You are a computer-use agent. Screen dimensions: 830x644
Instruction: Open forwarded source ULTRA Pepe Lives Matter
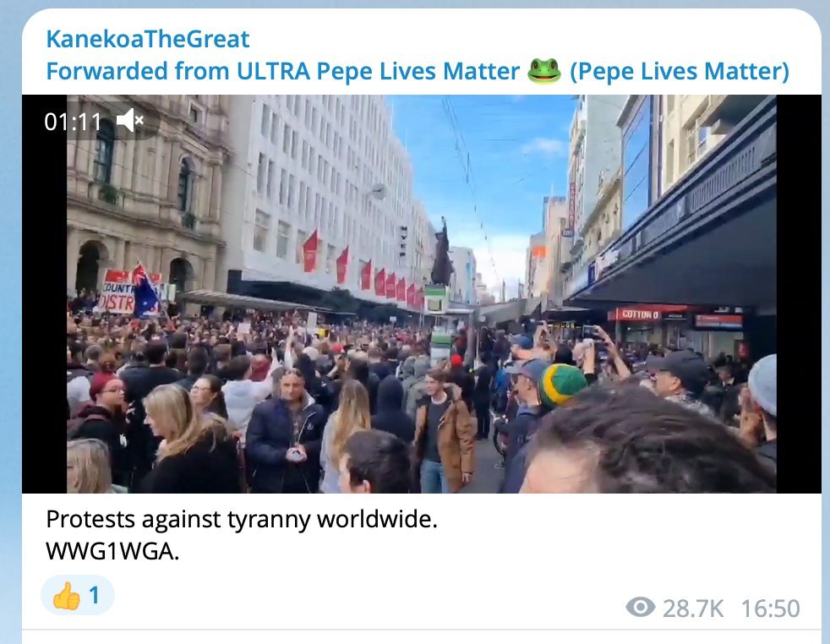(x=283, y=71)
